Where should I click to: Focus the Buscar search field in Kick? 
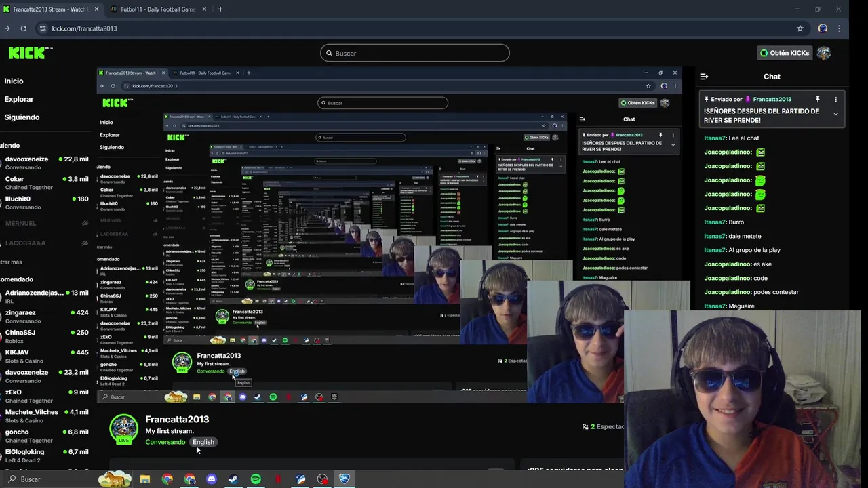[x=414, y=53]
